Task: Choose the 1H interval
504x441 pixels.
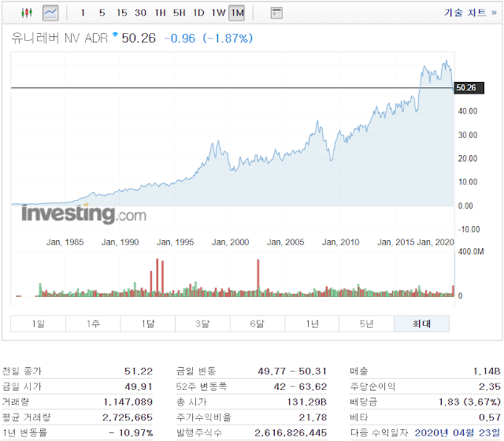Action: click(160, 13)
